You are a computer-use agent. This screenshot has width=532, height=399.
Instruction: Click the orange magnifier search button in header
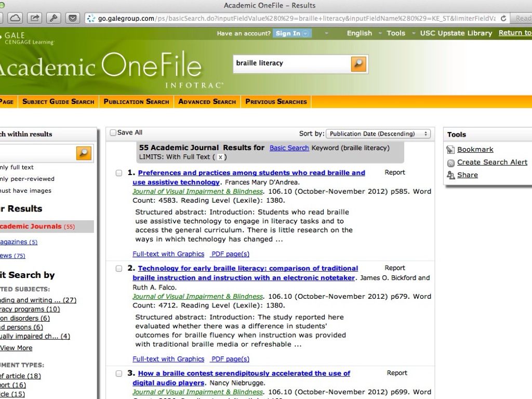tap(359, 64)
